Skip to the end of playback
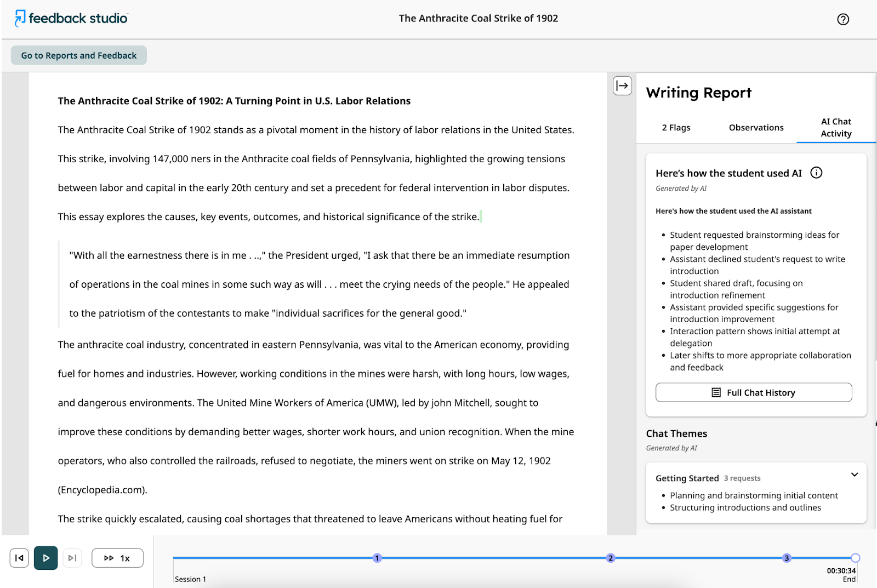This screenshot has height=588, width=877. 72,558
